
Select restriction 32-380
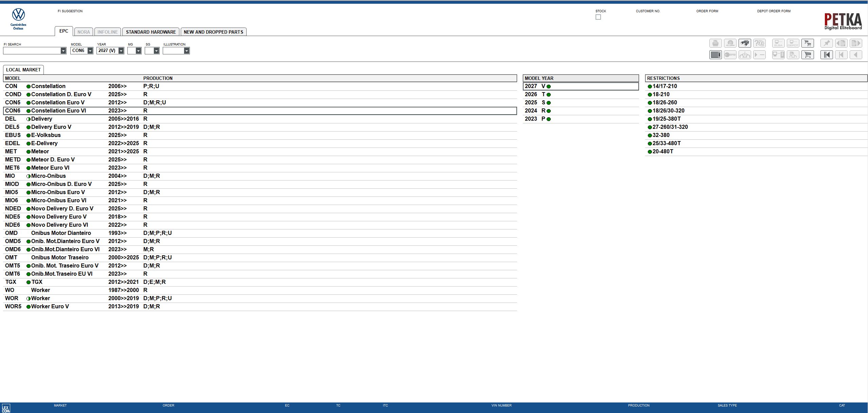coord(756,135)
